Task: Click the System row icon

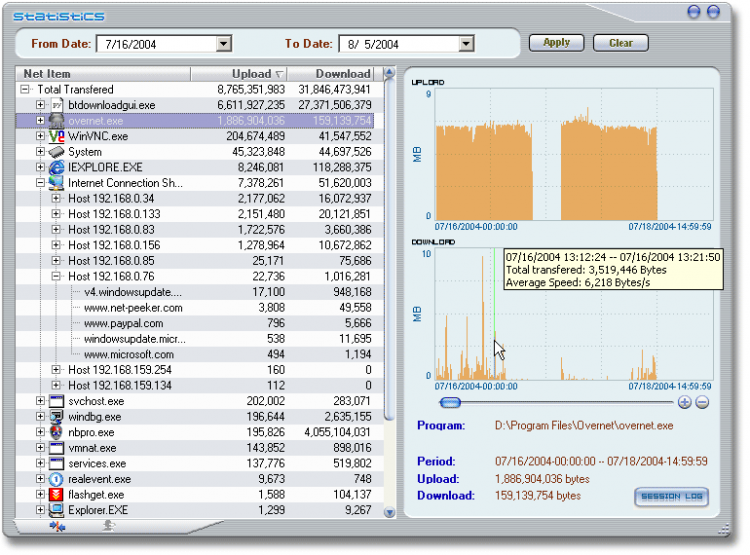Action: click(57, 152)
